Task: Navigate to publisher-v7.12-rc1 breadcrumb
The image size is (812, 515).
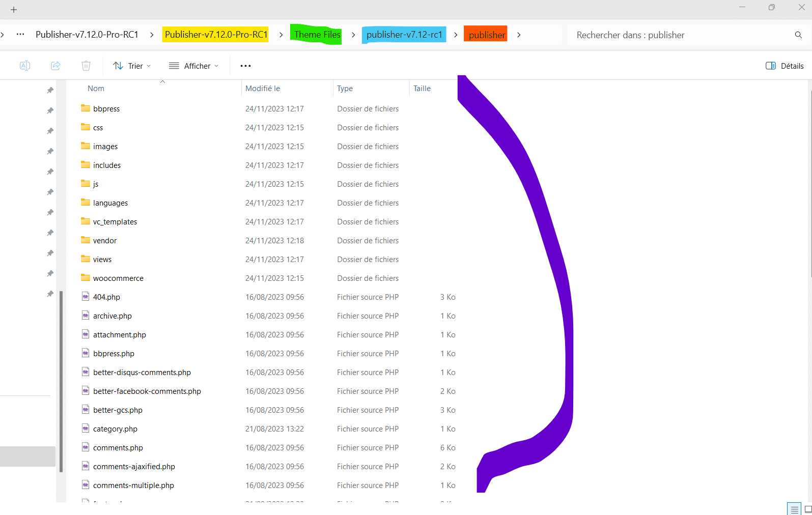Action: point(404,35)
